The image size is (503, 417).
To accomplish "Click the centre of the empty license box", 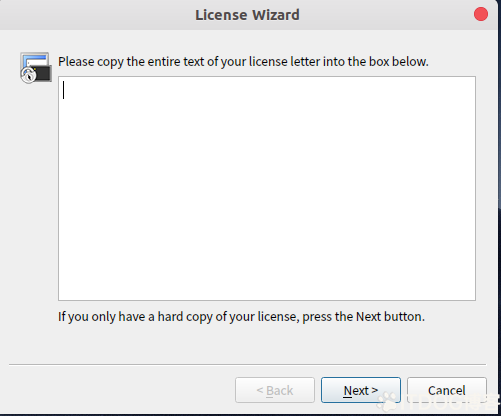I will coord(268,189).
